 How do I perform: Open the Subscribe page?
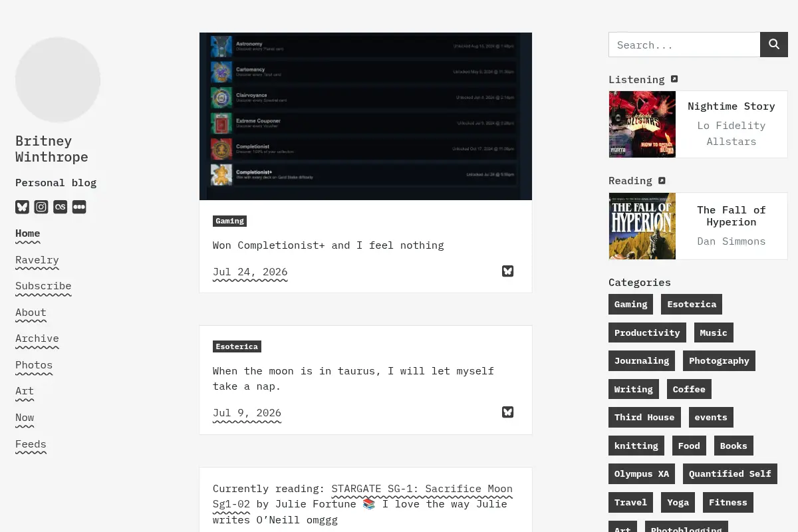[x=43, y=286]
